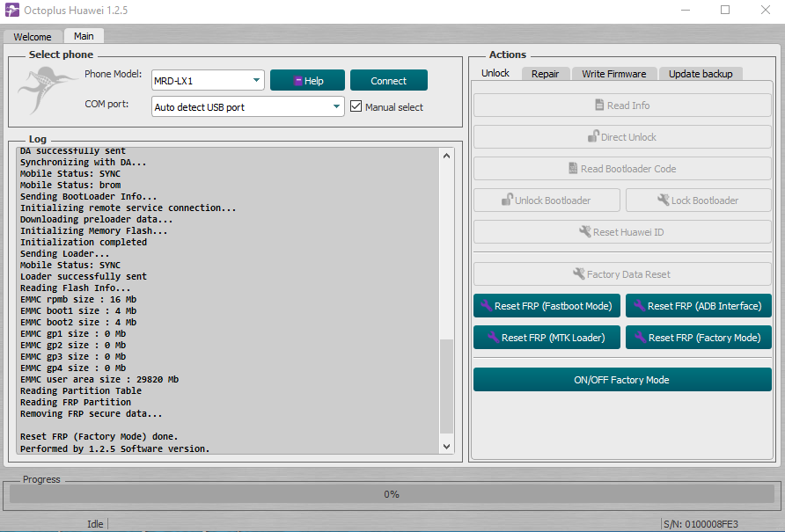The width and height of the screenshot is (785, 532).
Task: Click the Octoplus app icon in title bar
Action: click(x=12, y=10)
